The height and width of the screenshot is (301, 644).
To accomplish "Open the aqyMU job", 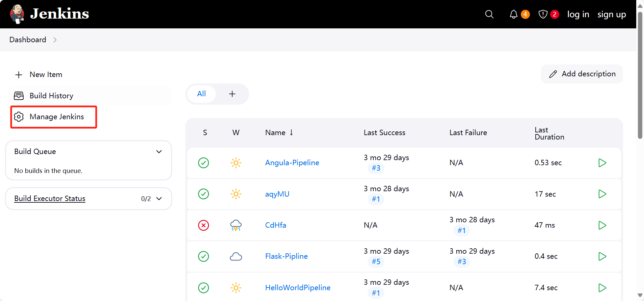I will point(277,194).
